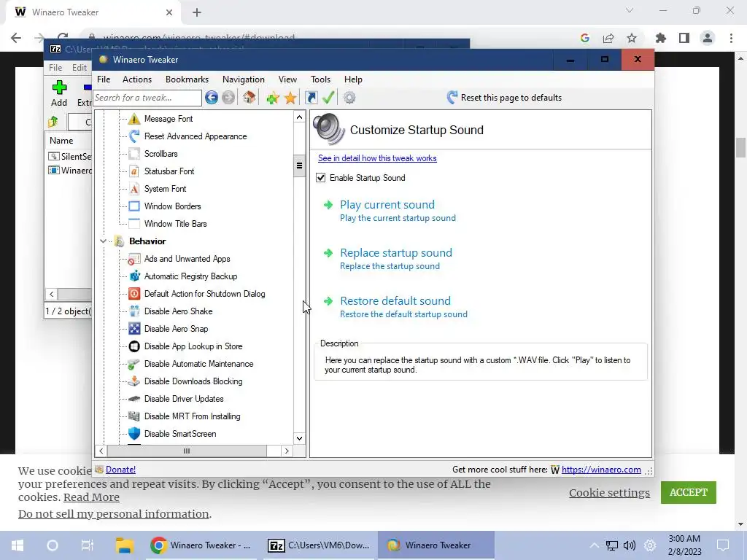Click the Windows Start button

pyautogui.click(x=18, y=545)
